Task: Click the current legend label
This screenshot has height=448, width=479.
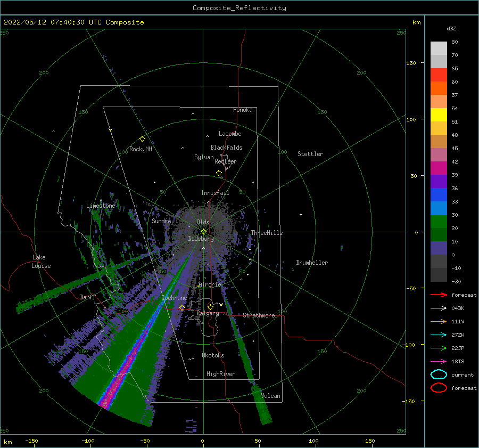Action: [463, 374]
